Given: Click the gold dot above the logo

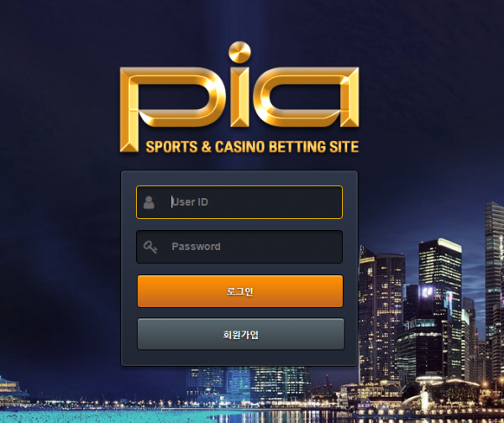Looking at the screenshot, I should point(239,52).
